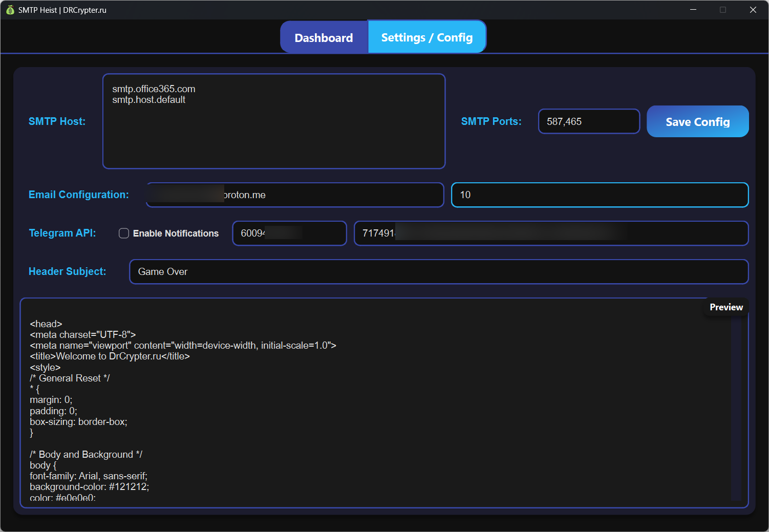Click the SMTP Ports field showing 587,465
The image size is (769, 532).
tap(588, 121)
